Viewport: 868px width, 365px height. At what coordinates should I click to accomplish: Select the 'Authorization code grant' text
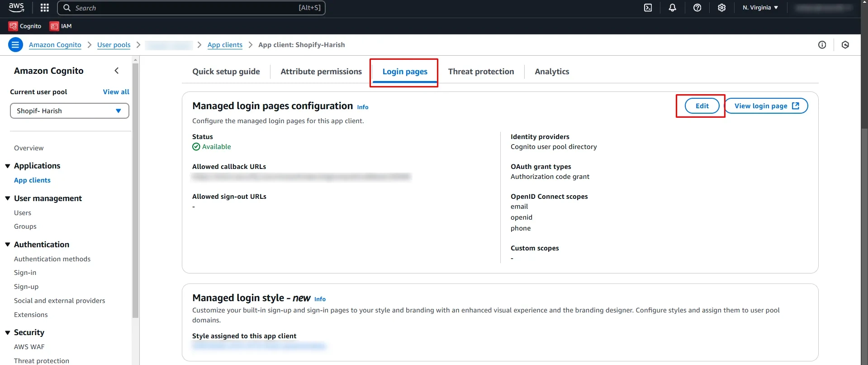coord(550,177)
